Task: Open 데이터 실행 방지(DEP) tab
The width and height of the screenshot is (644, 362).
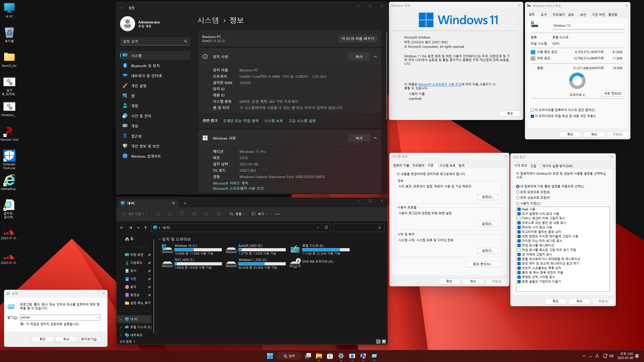Action: coord(558,166)
